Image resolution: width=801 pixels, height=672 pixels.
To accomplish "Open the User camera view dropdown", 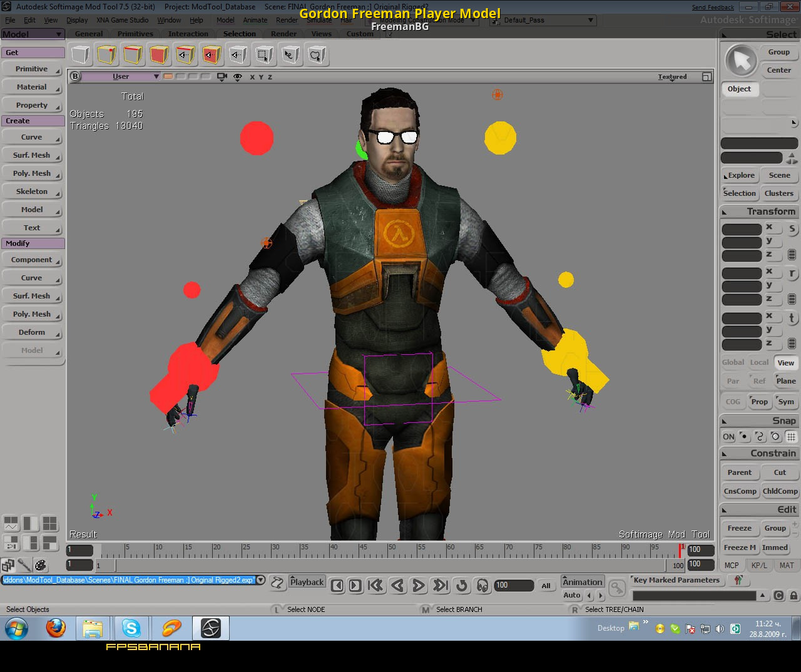I will [x=121, y=76].
